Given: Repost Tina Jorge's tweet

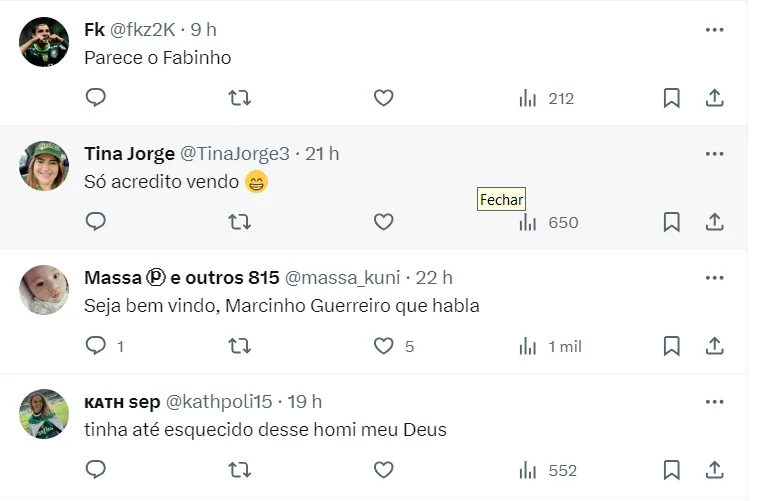Looking at the screenshot, I should tap(240, 222).
